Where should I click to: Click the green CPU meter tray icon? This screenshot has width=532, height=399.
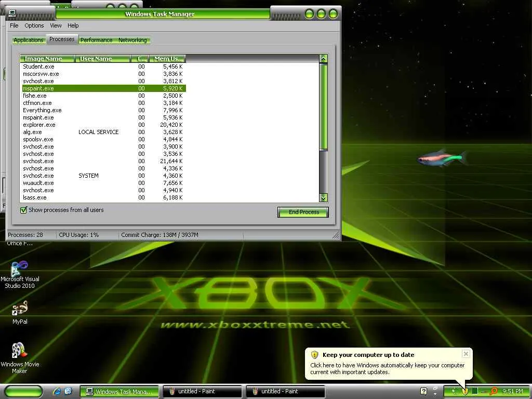pos(475,391)
